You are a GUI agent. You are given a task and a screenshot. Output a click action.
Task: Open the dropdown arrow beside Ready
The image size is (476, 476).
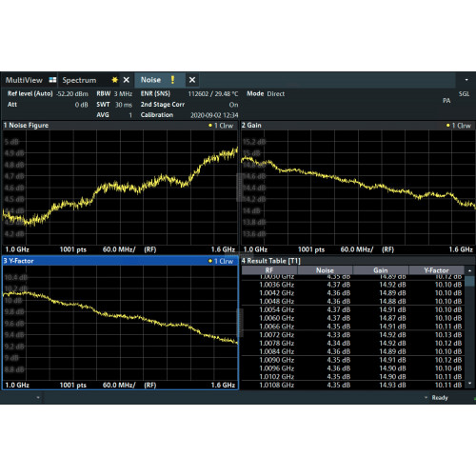[x=426, y=397]
